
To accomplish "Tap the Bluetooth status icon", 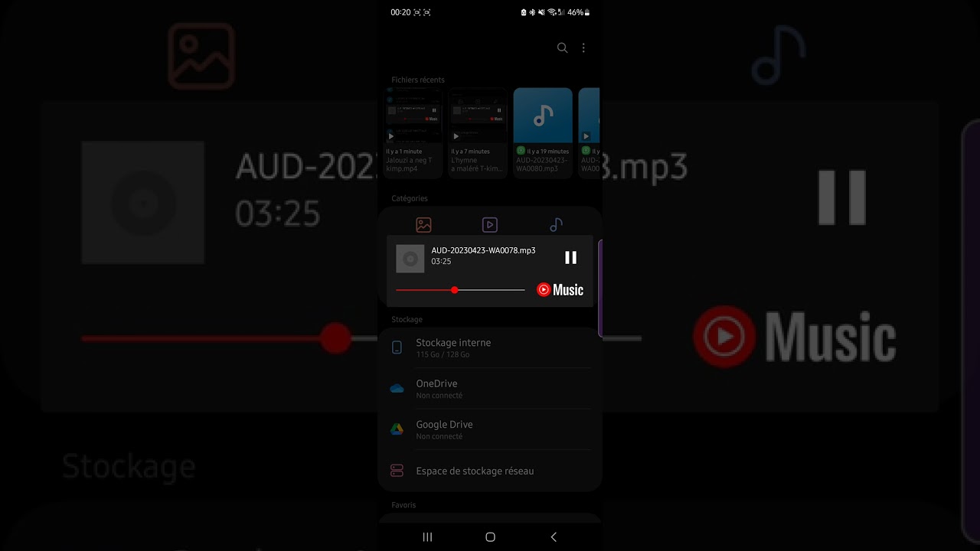I will pyautogui.click(x=533, y=12).
